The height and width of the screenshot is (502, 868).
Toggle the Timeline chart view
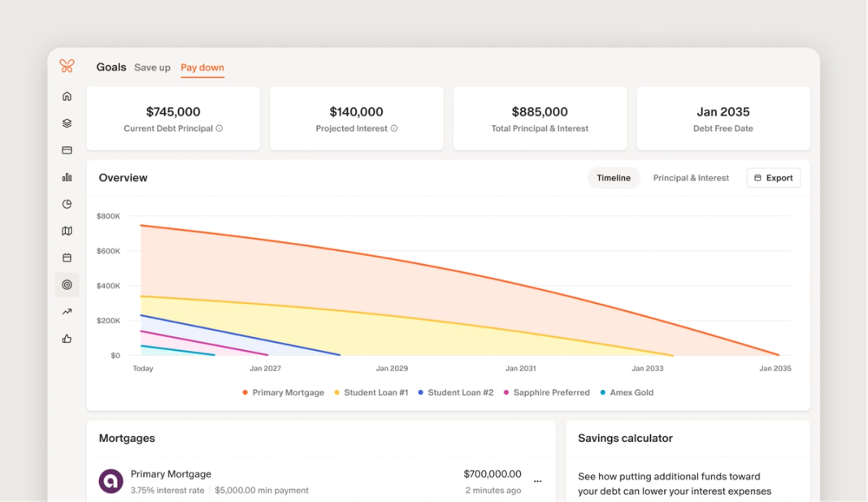[x=614, y=178]
